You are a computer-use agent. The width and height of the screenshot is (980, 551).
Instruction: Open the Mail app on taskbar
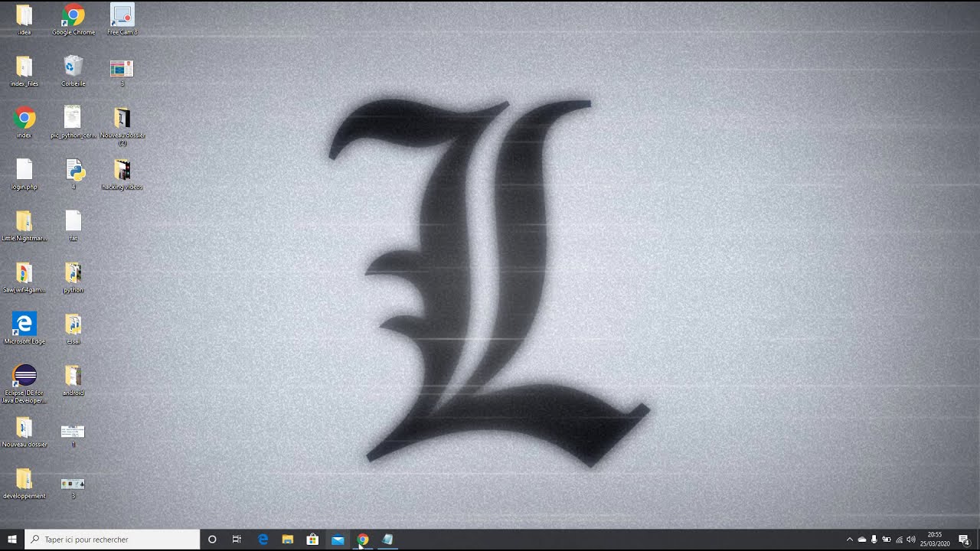click(x=338, y=540)
